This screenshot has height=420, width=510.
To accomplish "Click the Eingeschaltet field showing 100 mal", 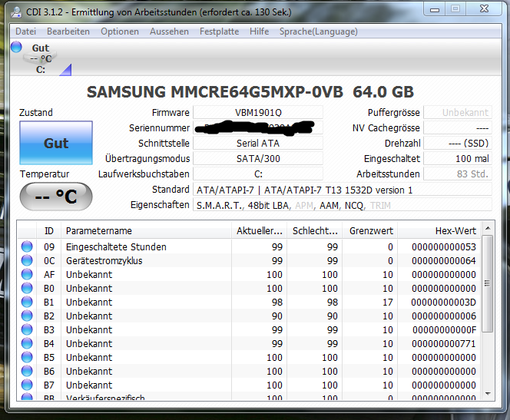I will point(458,159).
